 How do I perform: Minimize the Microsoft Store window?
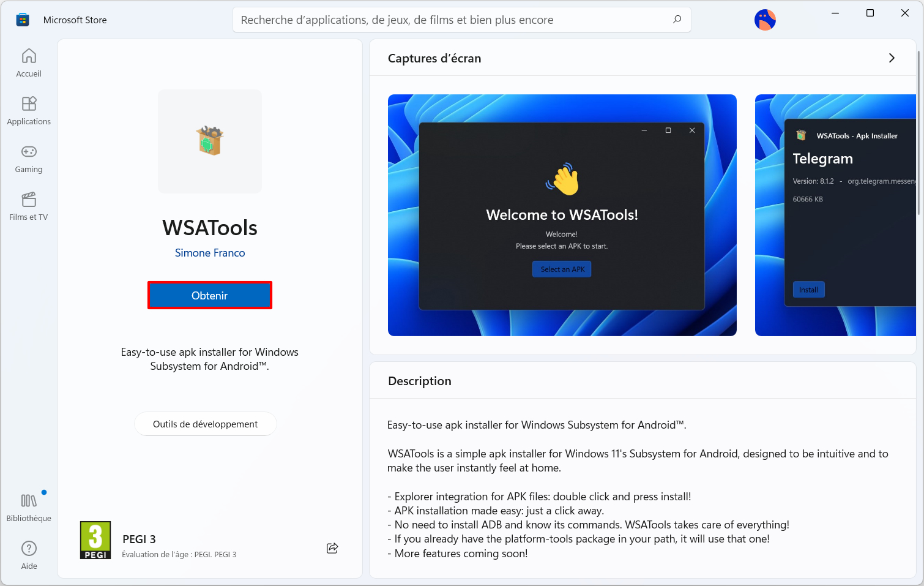[835, 13]
